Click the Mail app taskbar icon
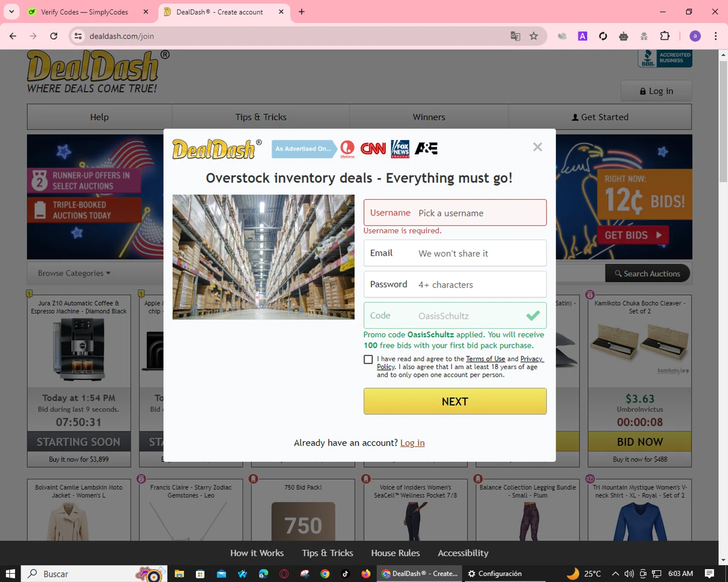The height and width of the screenshot is (582, 728). [221, 574]
